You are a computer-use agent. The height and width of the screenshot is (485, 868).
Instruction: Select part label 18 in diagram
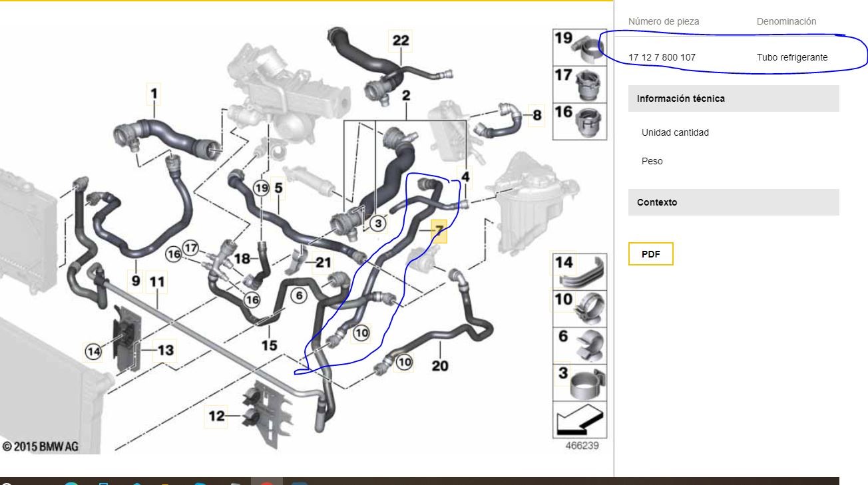click(242, 257)
